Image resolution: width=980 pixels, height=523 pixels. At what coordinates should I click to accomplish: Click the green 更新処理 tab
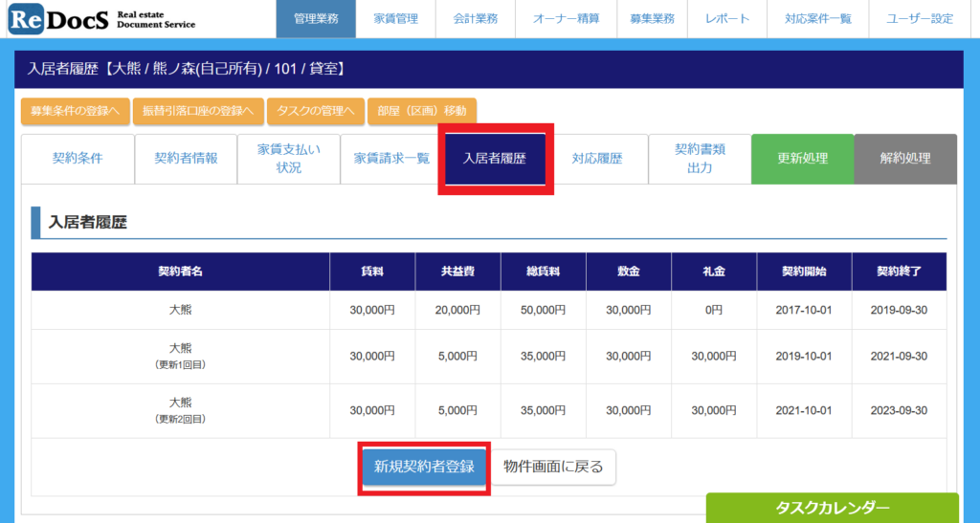coord(803,159)
